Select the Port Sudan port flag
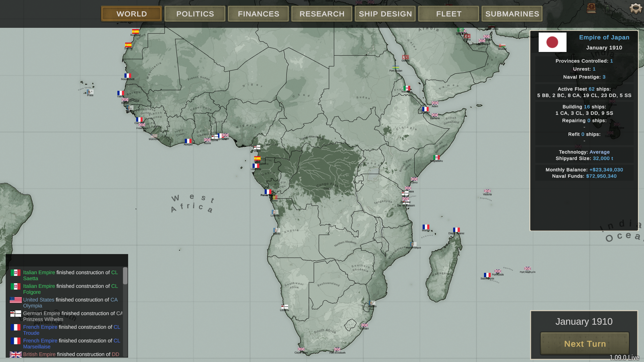The width and height of the screenshot is (644, 362). [x=396, y=67]
